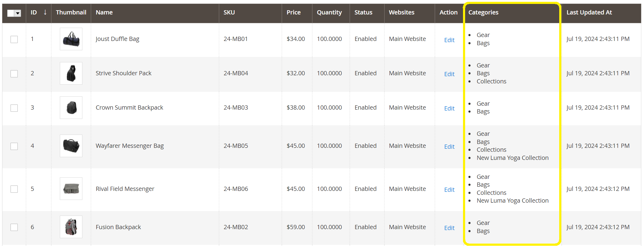644x246 pixels.
Task: Sort the grid by Name column header
Action: 104,12
